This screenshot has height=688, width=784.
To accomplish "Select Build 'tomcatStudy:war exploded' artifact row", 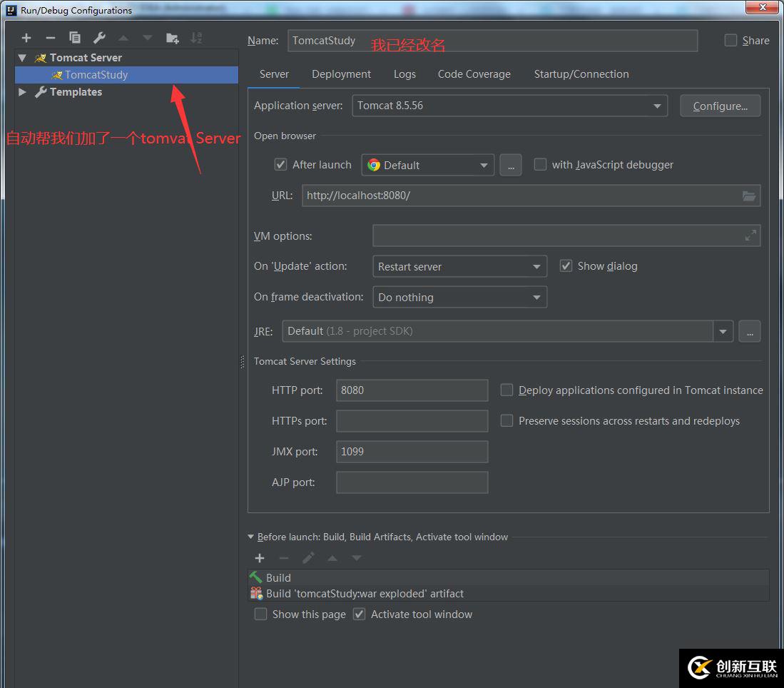I will coord(508,593).
